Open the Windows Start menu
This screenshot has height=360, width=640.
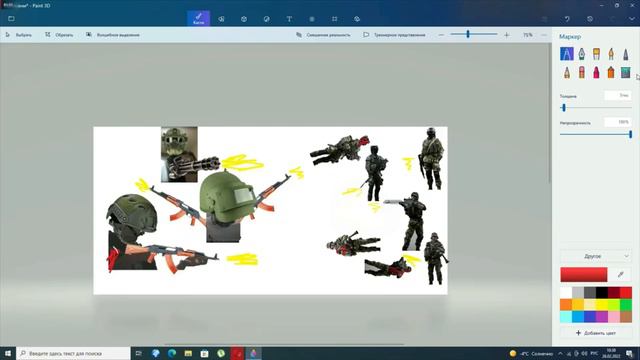pos(8,353)
